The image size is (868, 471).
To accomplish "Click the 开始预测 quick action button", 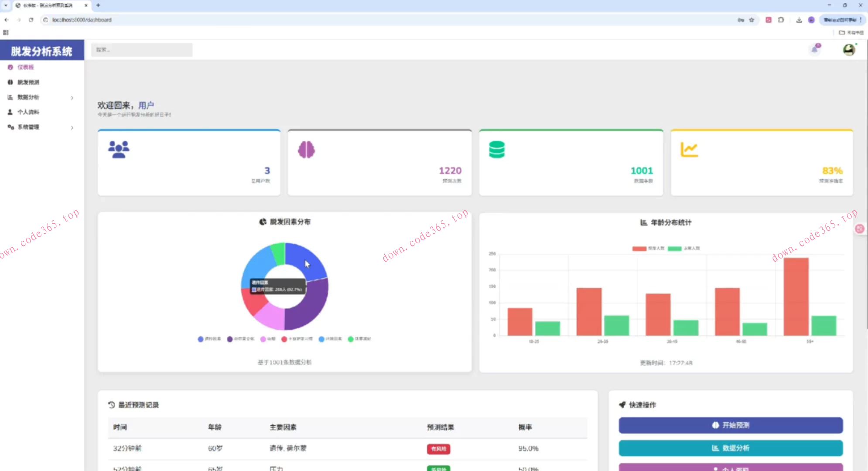I will click(x=731, y=425).
